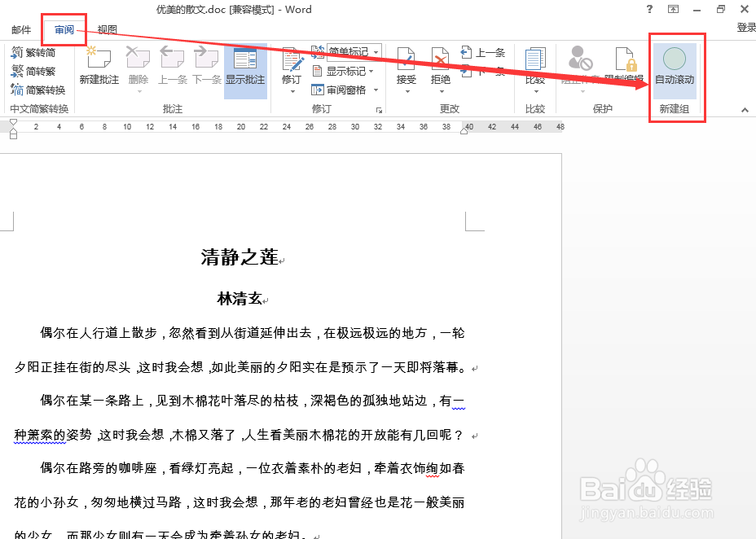
Task: Open the 修订 button dropdown arrow
Action: tap(292, 91)
